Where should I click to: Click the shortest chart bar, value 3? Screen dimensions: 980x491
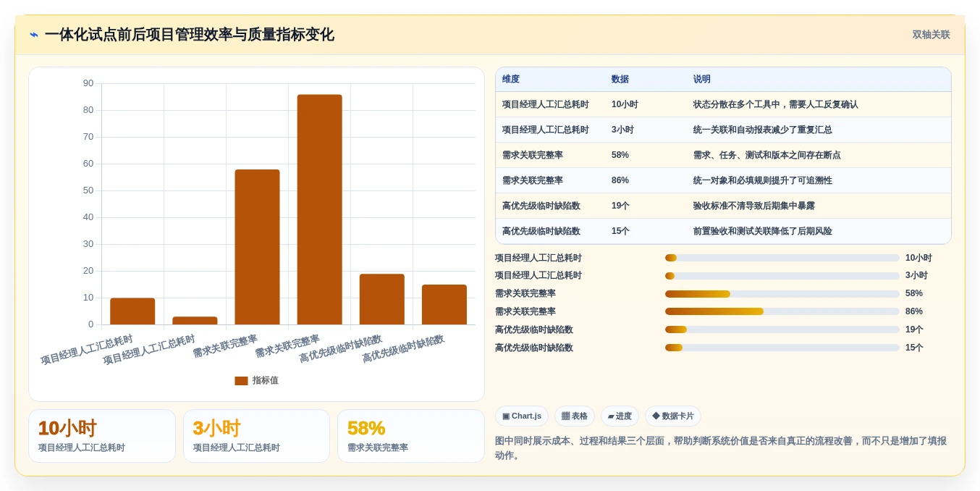coord(195,321)
